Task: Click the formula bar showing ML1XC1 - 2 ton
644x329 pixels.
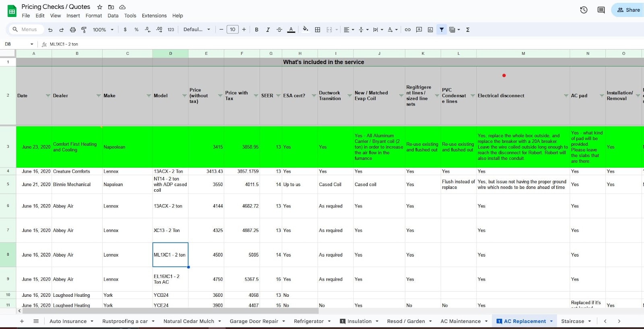Action: 345,44
